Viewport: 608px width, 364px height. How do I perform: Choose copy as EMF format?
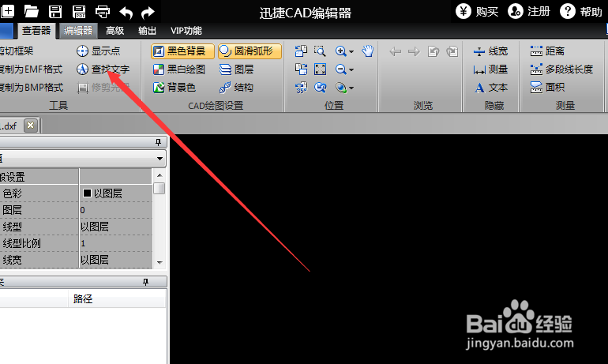pos(31,69)
